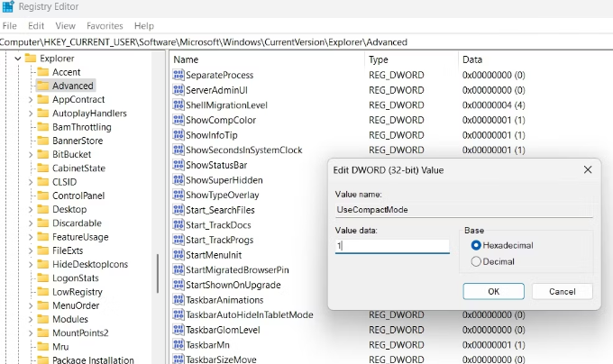Collapse the Explorer tree node

pos(18,59)
